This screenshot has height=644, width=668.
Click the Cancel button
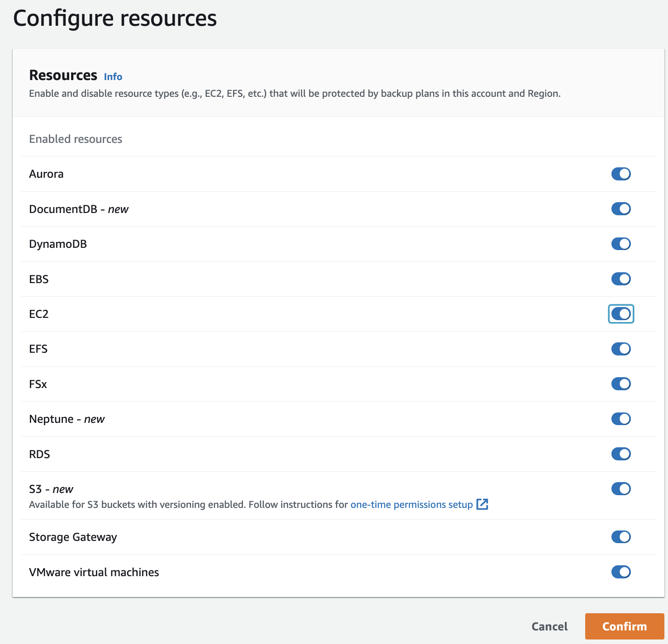click(x=549, y=626)
